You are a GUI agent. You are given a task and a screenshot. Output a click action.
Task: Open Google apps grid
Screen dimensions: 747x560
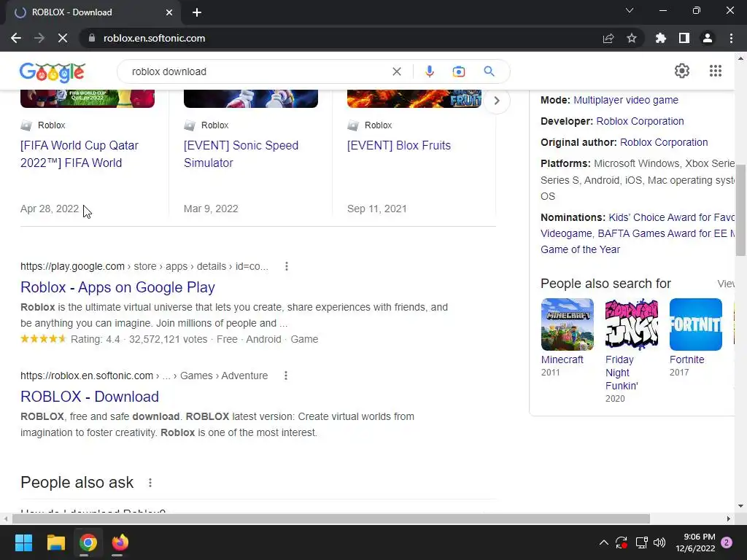click(716, 71)
